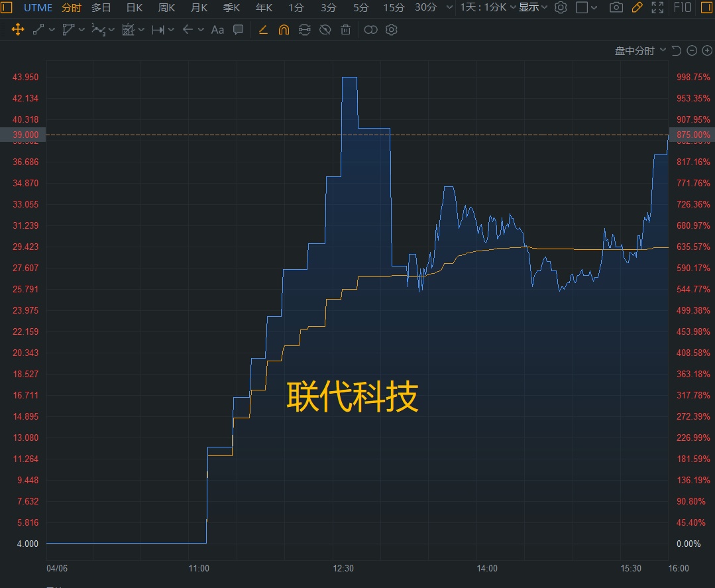Switch to the 周K period tab
The width and height of the screenshot is (715, 588).
pyautogui.click(x=166, y=7)
